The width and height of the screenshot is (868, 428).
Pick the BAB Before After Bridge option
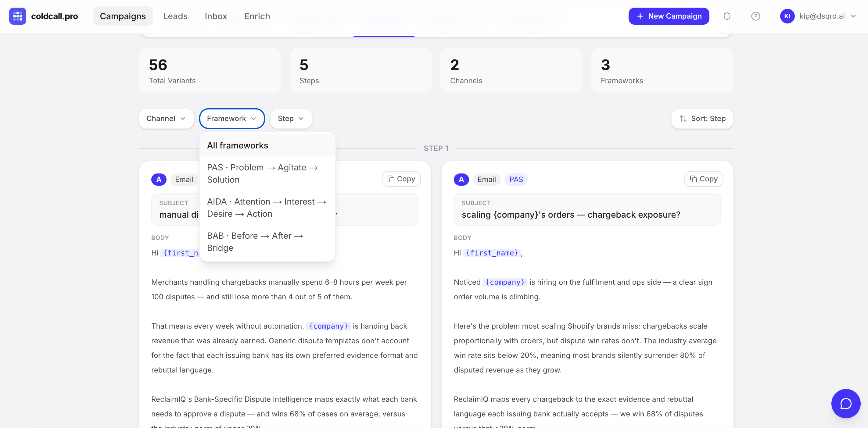pos(255,241)
